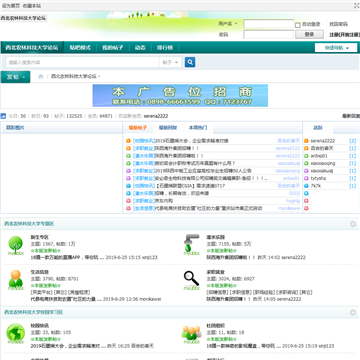This screenshot has height=360, width=360.
Task: Open the magnifying glass icon of 求职就业
Action: (x=192, y=280)
